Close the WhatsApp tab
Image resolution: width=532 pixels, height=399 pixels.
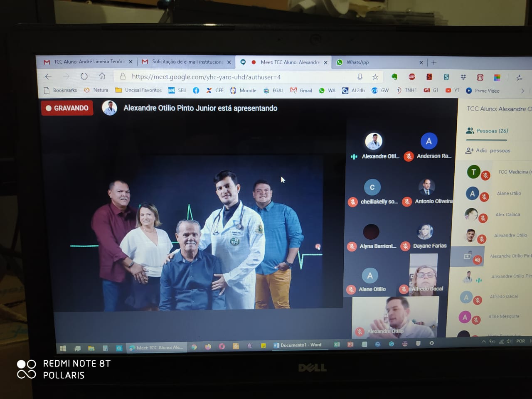coord(421,63)
